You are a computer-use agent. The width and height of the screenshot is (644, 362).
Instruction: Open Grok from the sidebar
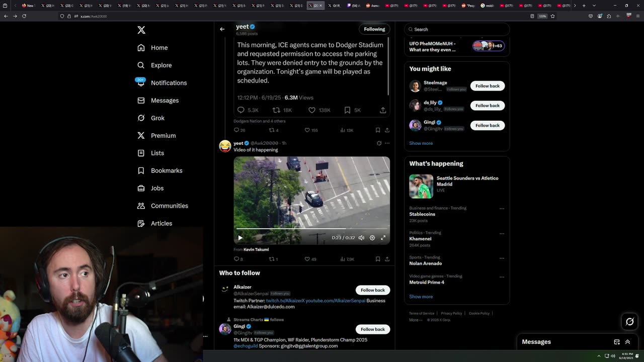[x=151, y=118]
